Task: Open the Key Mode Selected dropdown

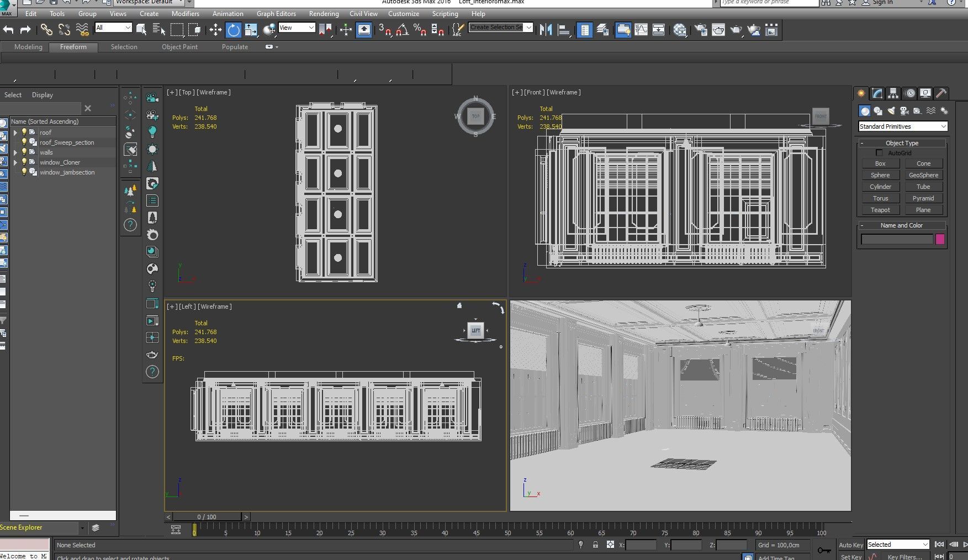Action: (898, 545)
